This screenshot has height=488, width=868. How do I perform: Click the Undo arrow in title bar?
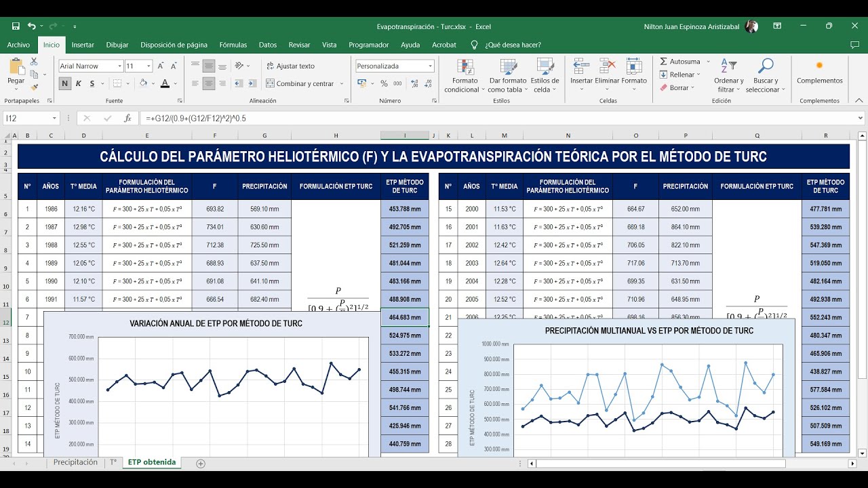(31, 26)
